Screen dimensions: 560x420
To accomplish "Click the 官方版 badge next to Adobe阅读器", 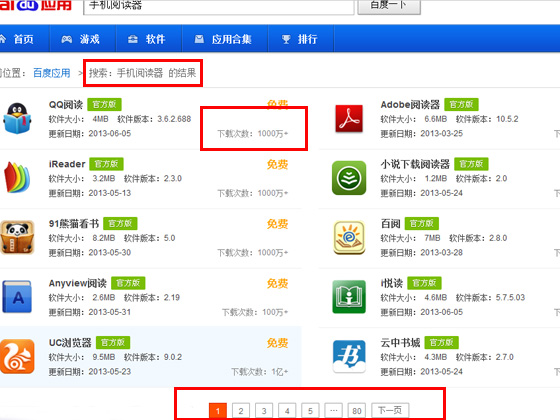I will (x=461, y=104).
